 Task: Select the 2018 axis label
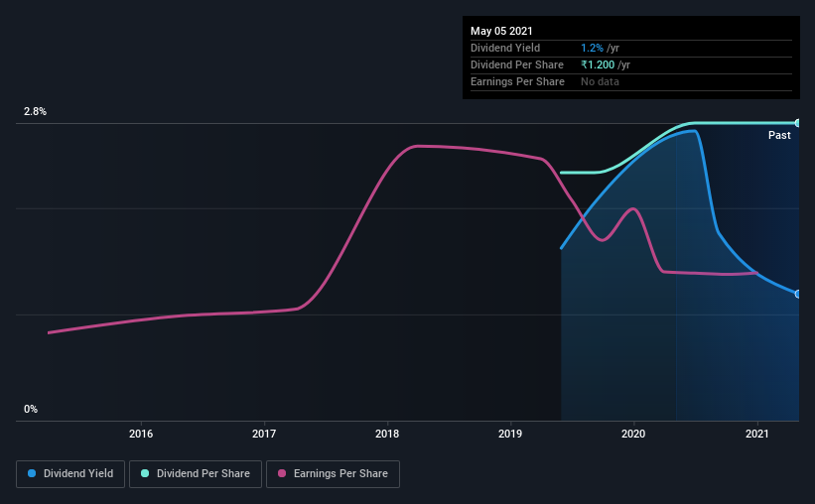click(387, 434)
